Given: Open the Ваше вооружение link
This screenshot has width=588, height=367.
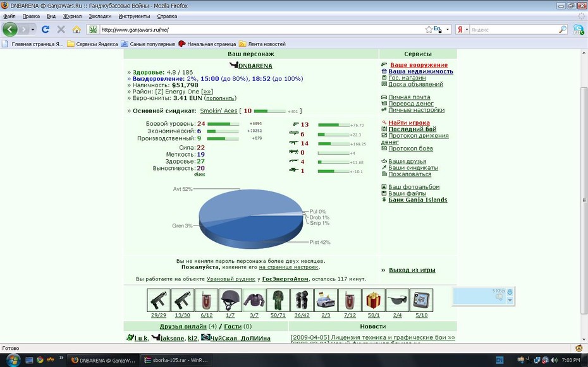Looking at the screenshot, I should (x=419, y=65).
